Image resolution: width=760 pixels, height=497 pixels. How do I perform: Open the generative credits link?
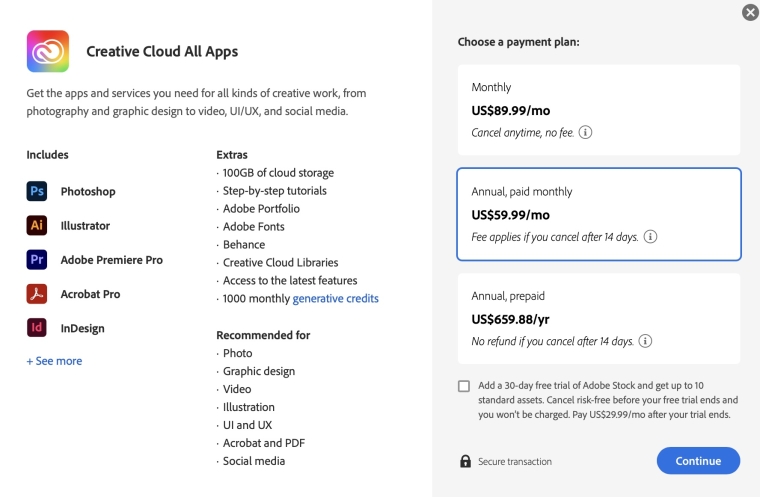coord(335,299)
